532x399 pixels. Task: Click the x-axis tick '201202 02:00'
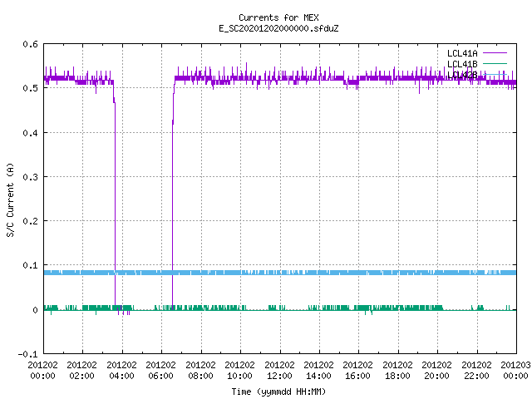pyautogui.click(x=81, y=370)
